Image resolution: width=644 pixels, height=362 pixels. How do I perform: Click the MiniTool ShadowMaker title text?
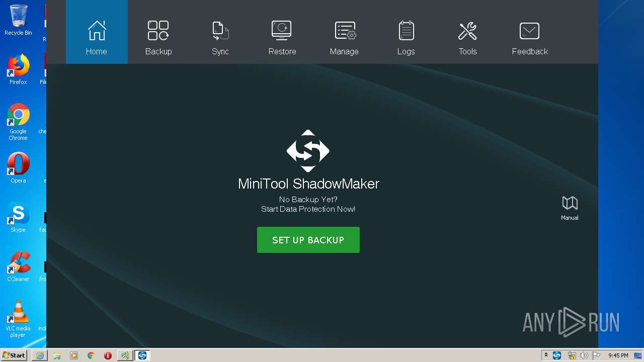point(308,184)
